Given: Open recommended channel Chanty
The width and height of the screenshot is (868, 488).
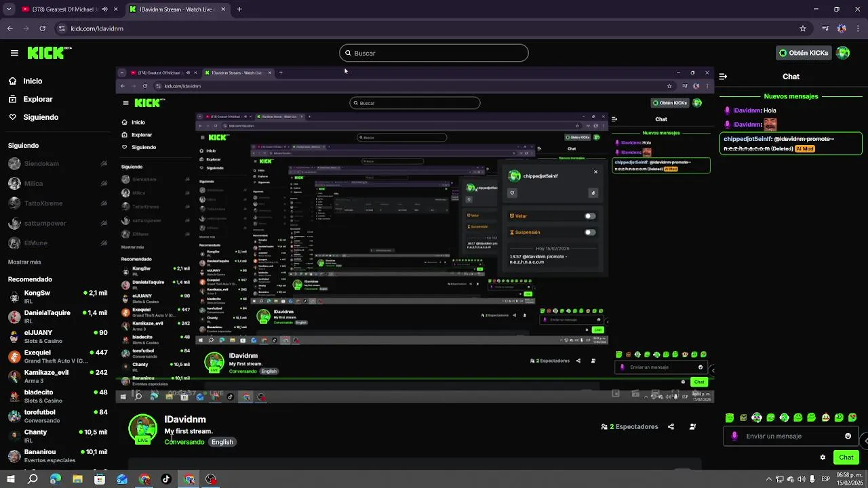Looking at the screenshot, I should click(58, 436).
